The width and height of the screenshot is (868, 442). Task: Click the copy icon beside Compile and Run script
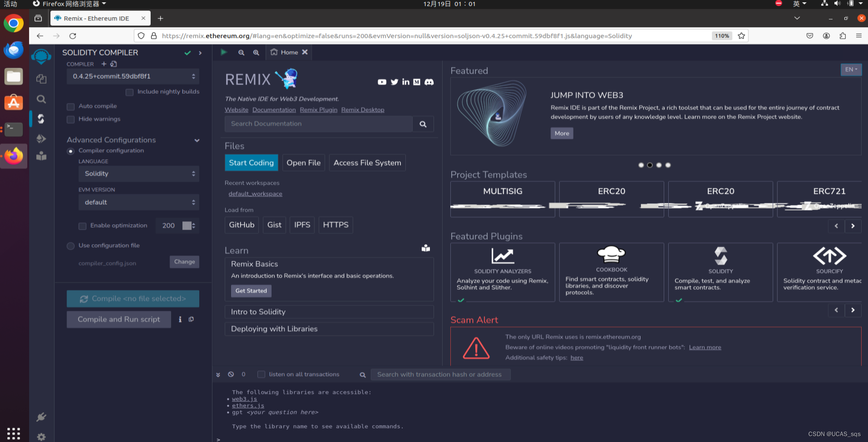click(191, 319)
